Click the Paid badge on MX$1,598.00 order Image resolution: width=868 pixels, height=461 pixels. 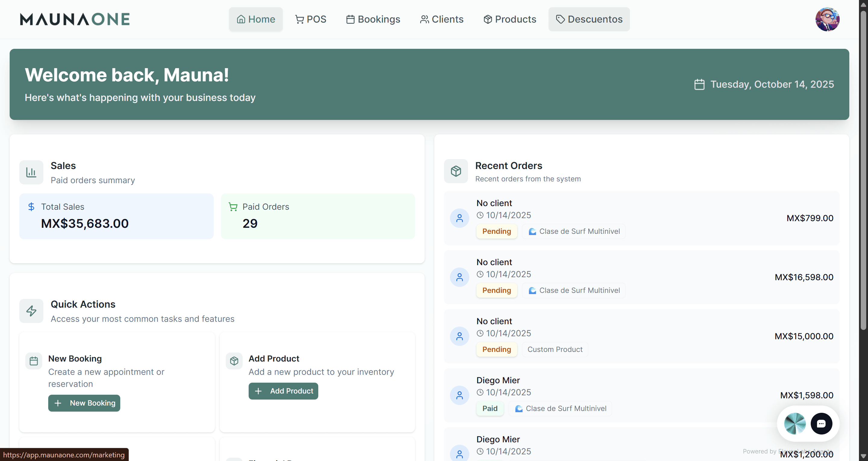490,408
